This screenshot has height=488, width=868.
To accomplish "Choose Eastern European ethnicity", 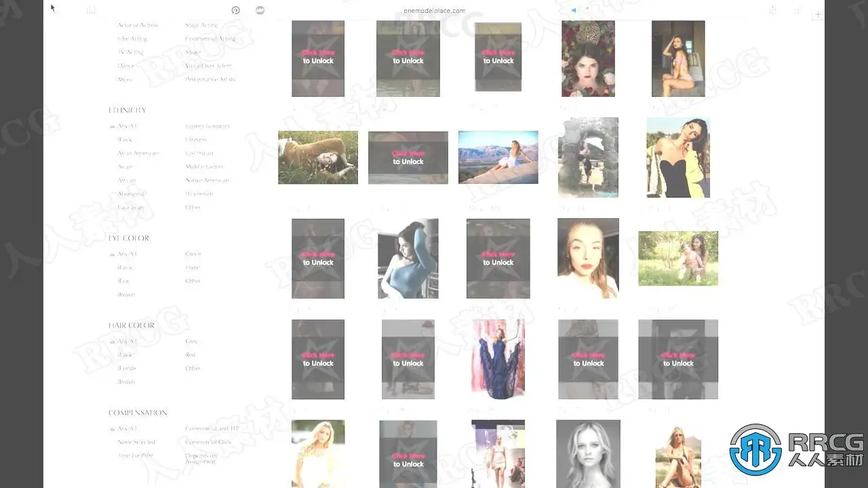I will [208, 126].
